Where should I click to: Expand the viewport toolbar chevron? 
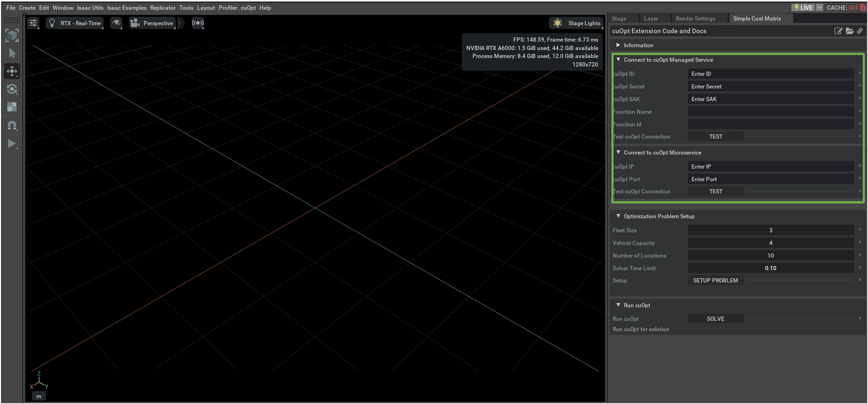coord(181,23)
